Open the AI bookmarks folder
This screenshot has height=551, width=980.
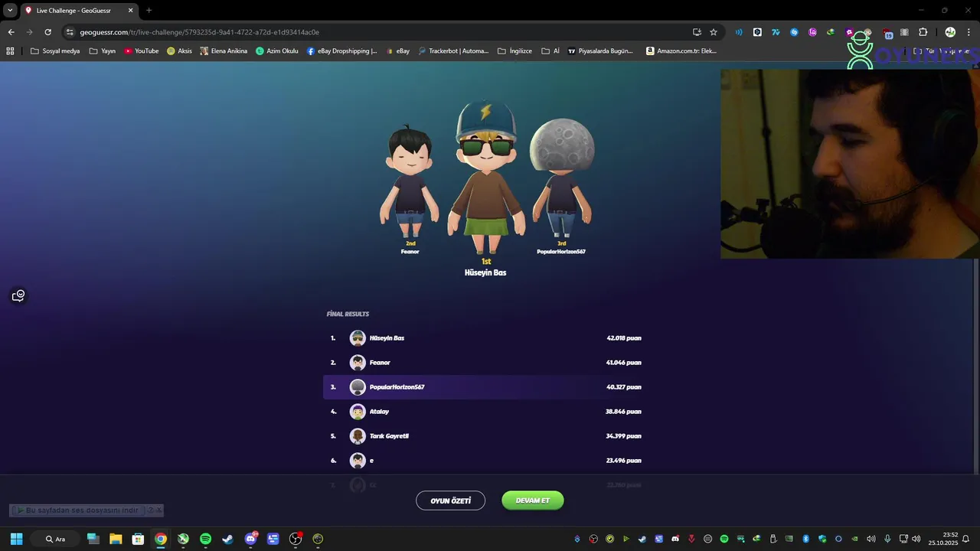(550, 51)
